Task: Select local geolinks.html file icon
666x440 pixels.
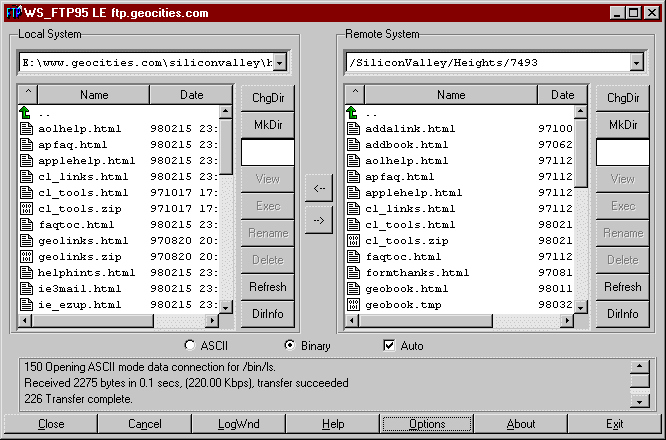Action: pos(26,240)
